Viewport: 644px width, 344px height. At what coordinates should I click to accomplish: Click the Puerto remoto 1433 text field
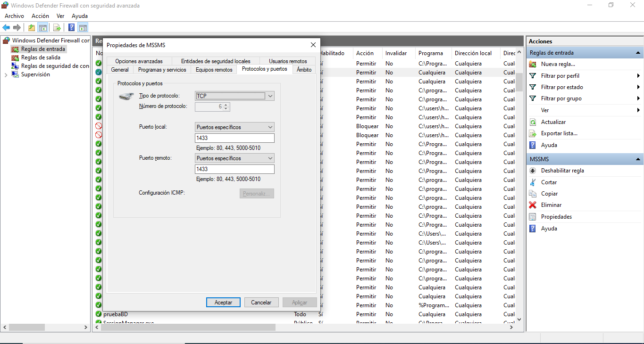234,169
